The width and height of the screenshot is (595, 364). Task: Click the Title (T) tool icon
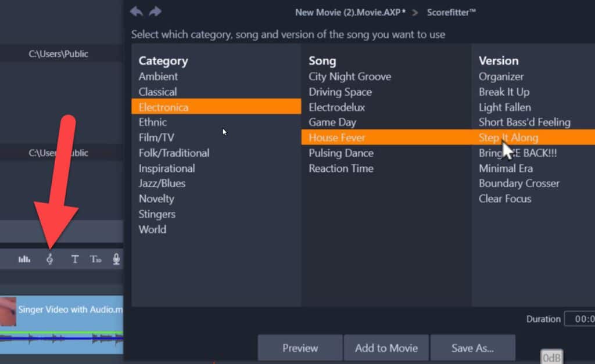(x=75, y=260)
